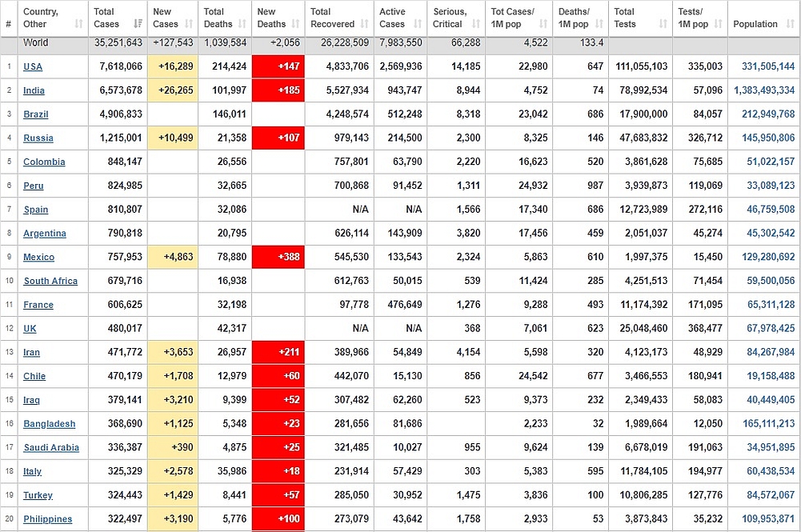Click the sort arrows beside Population header
801x532 pixels.
pos(791,24)
